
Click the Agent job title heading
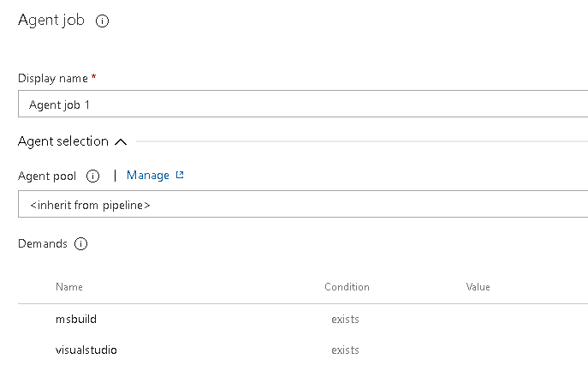coord(51,21)
